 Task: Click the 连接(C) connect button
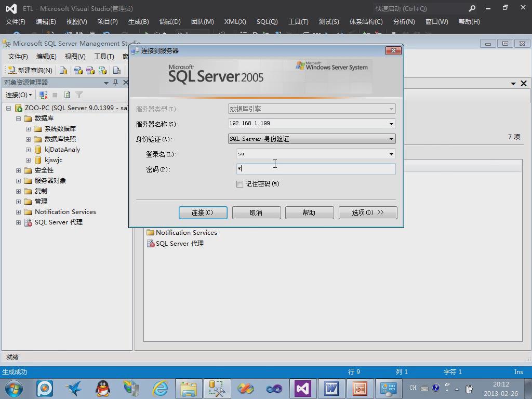click(x=203, y=212)
